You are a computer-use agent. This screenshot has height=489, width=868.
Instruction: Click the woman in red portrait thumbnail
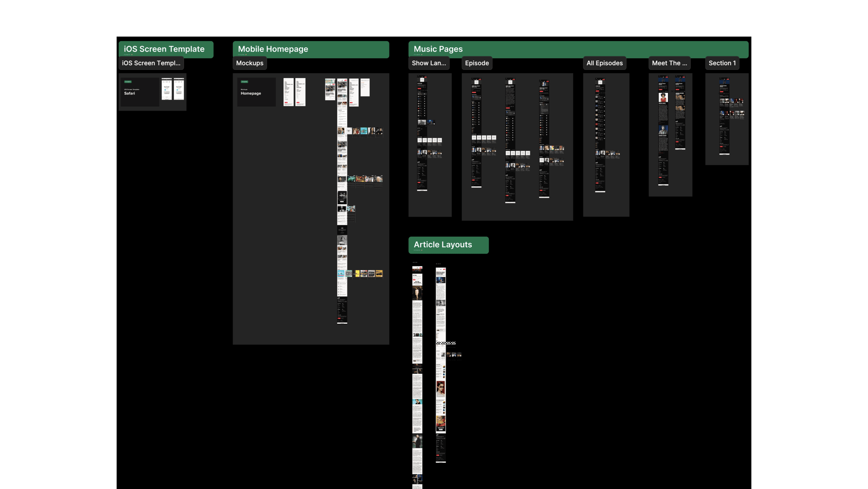point(663,98)
